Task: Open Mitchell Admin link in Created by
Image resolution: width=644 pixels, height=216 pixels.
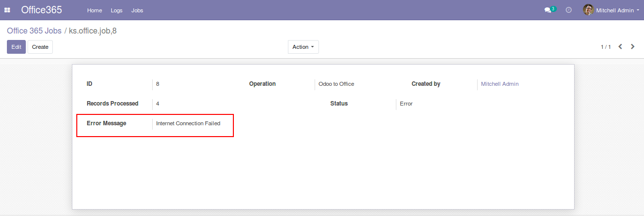Action: [x=499, y=84]
